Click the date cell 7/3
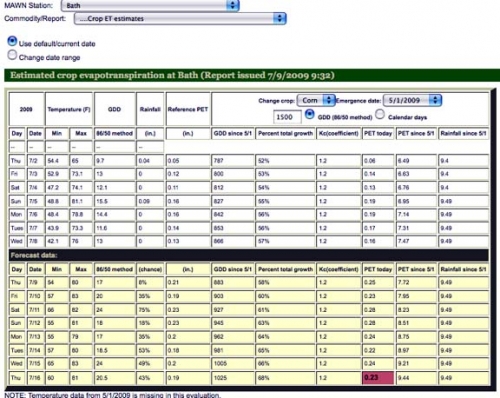 tap(35, 174)
